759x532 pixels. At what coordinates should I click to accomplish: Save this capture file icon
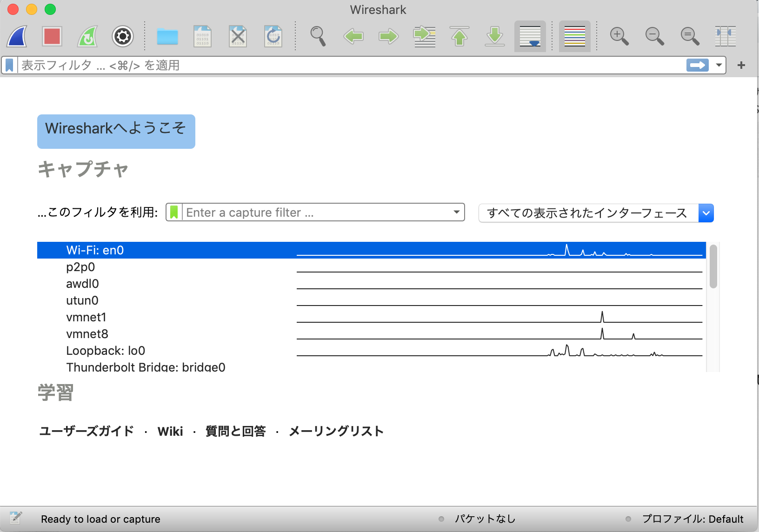point(202,36)
